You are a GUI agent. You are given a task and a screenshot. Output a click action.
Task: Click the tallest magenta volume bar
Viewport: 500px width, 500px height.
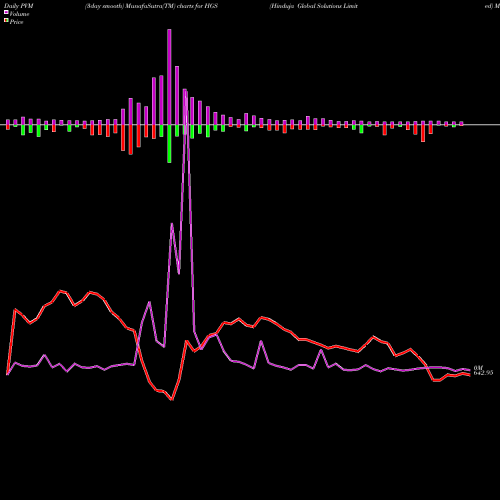pos(169,77)
